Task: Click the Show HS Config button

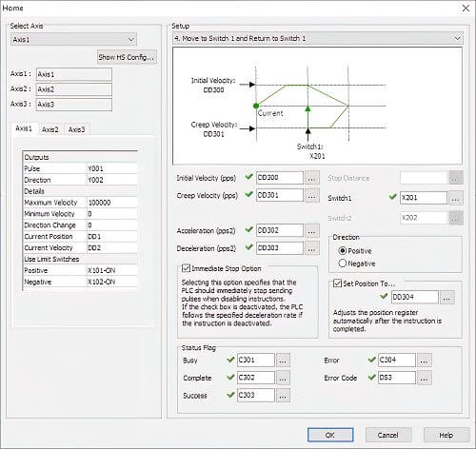Action: [x=127, y=57]
